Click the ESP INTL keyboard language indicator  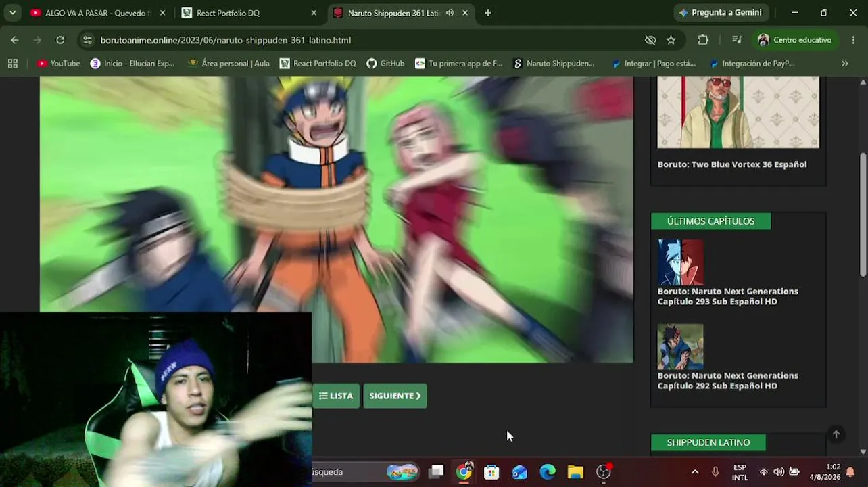click(740, 471)
